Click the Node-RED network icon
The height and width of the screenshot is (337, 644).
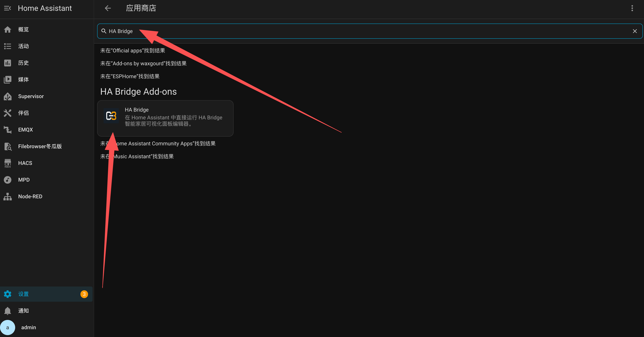(8, 197)
